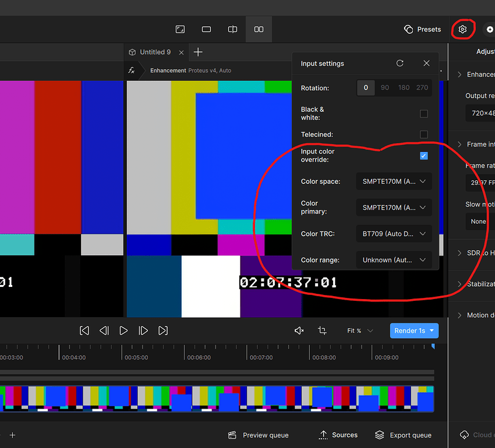
Task: Open the Color TRC dropdown
Action: tap(394, 233)
